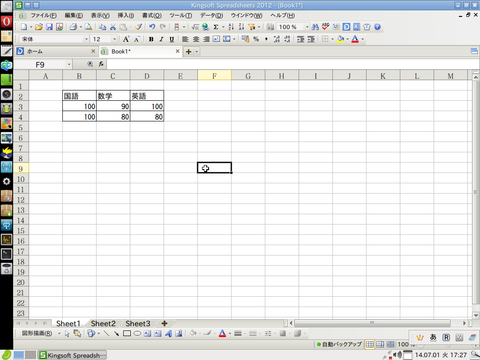Screen dimensions: 480x360
Task: Open the font name dropdown
Action: [86, 39]
